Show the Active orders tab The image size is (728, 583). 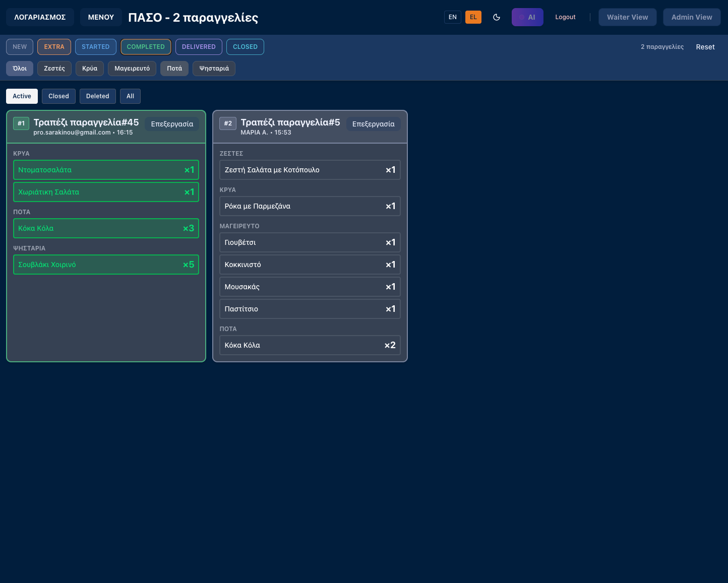[x=22, y=96]
